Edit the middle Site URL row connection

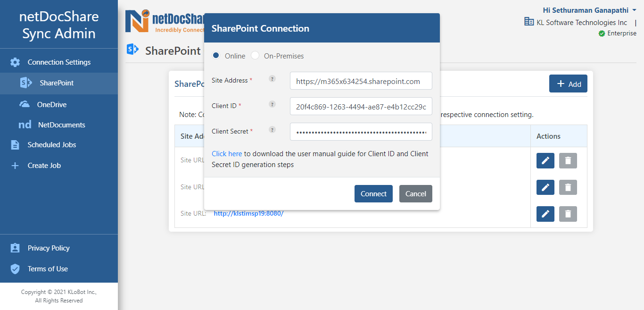(545, 187)
